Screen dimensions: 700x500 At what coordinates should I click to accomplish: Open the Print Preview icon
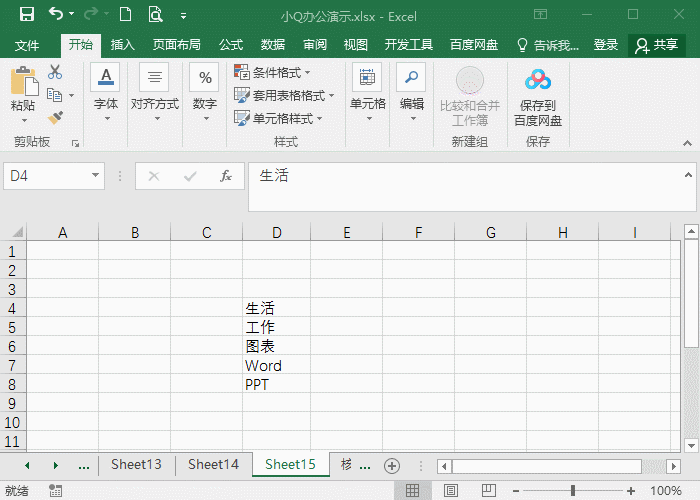click(x=155, y=15)
